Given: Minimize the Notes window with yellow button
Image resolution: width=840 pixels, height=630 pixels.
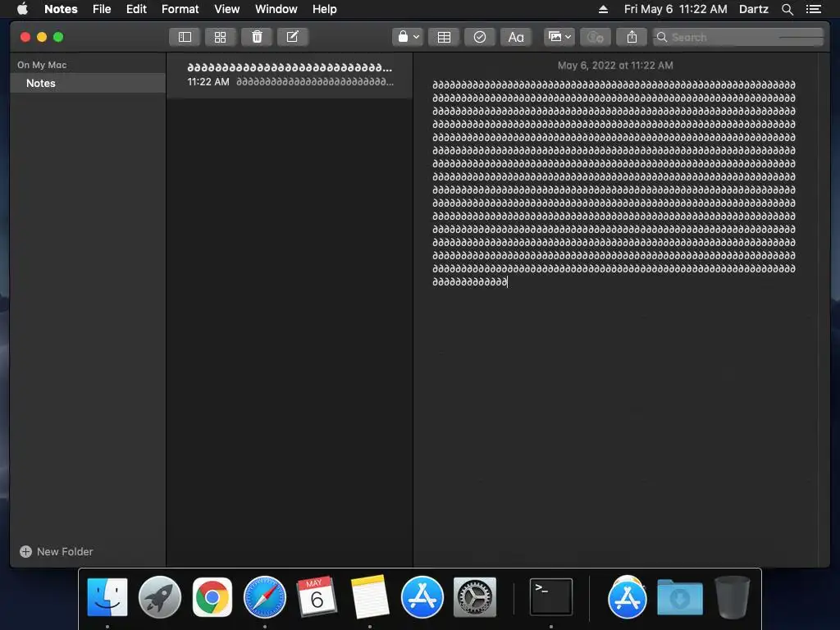Looking at the screenshot, I should point(42,37).
